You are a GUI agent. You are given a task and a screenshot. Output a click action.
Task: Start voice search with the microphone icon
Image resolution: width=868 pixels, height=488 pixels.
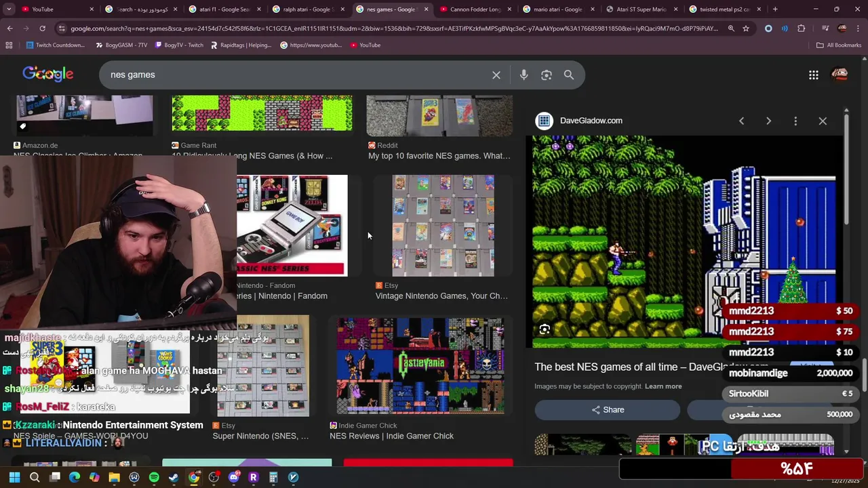click(524, 75)
